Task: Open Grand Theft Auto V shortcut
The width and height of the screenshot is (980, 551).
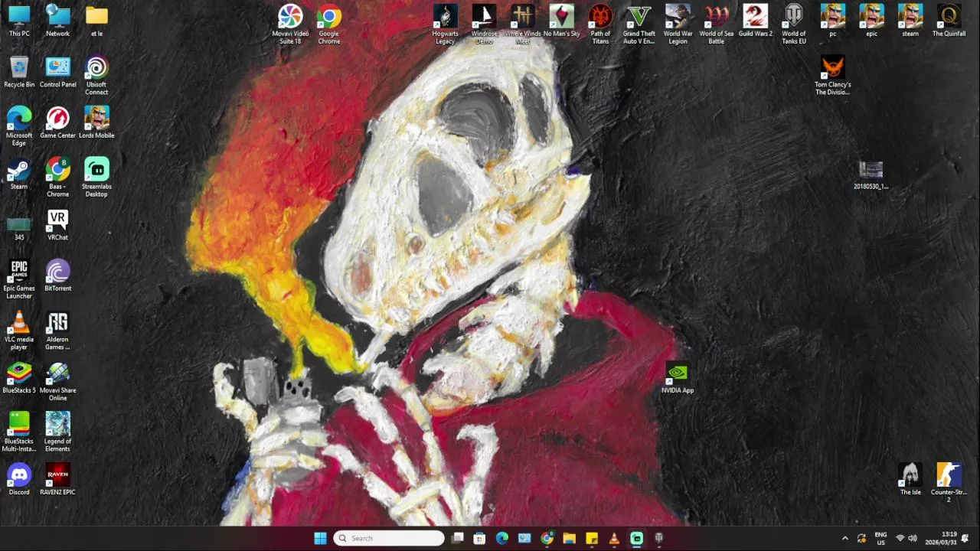Action: click(x=639, y=24)
